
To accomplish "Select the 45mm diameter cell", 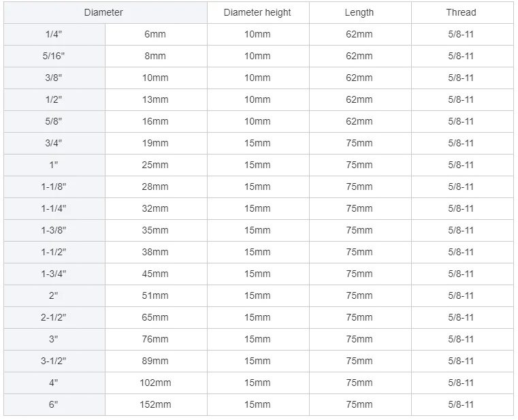I will click(x=155, y=274).
